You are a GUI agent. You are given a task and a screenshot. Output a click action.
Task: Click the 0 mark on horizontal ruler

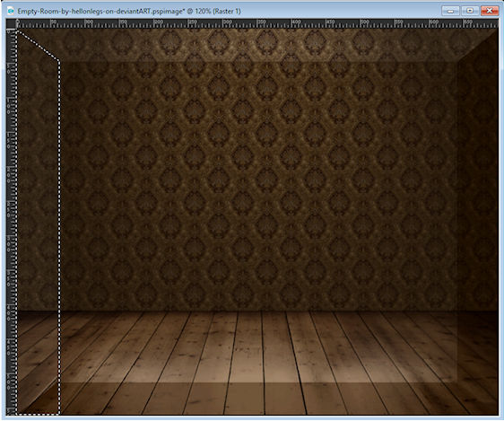coord(18,22)
